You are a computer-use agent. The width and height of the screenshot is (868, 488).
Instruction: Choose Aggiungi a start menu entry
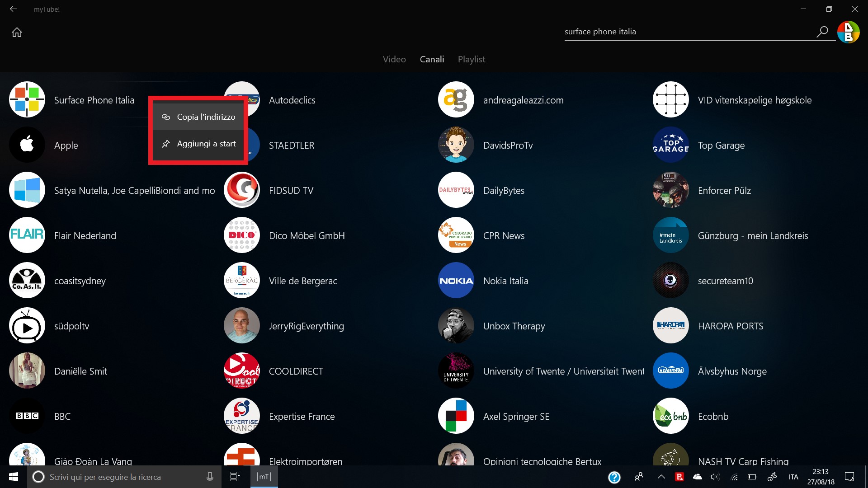coord(198,144)
